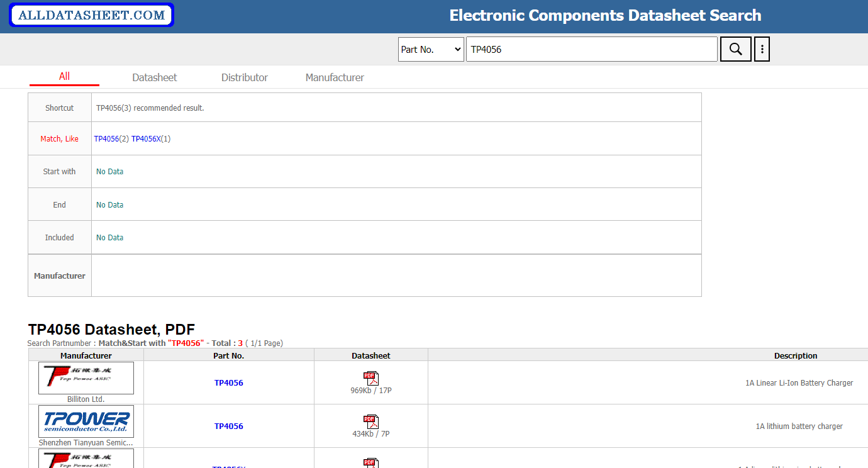Switch to the Datasheet tab
This screenshot has height=468, width=868.
[x=155, y=77]
